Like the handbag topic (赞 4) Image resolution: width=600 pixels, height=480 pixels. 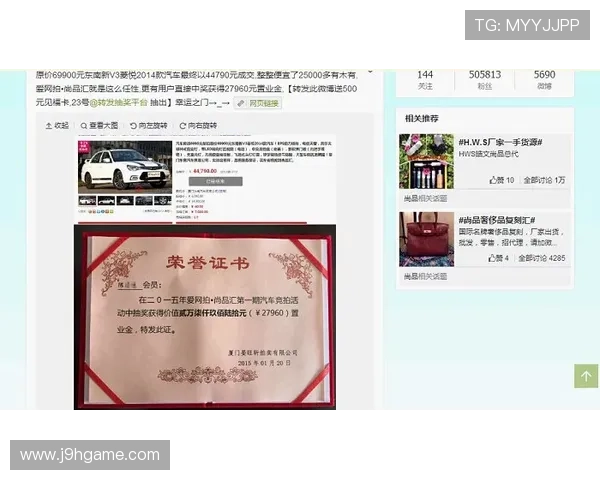point(498,258)
